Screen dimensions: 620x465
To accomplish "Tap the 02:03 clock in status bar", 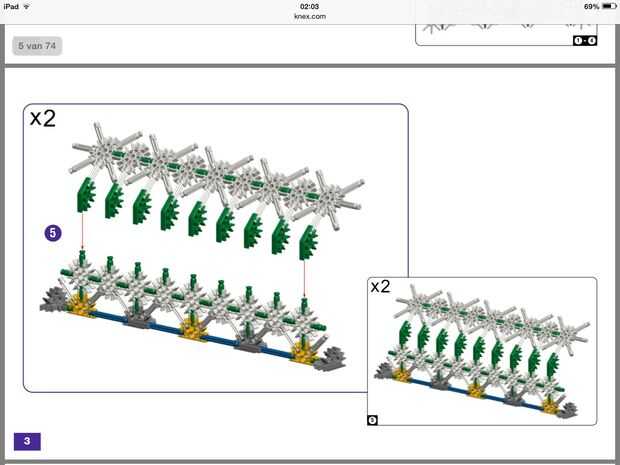I will [x=309, y=6].
